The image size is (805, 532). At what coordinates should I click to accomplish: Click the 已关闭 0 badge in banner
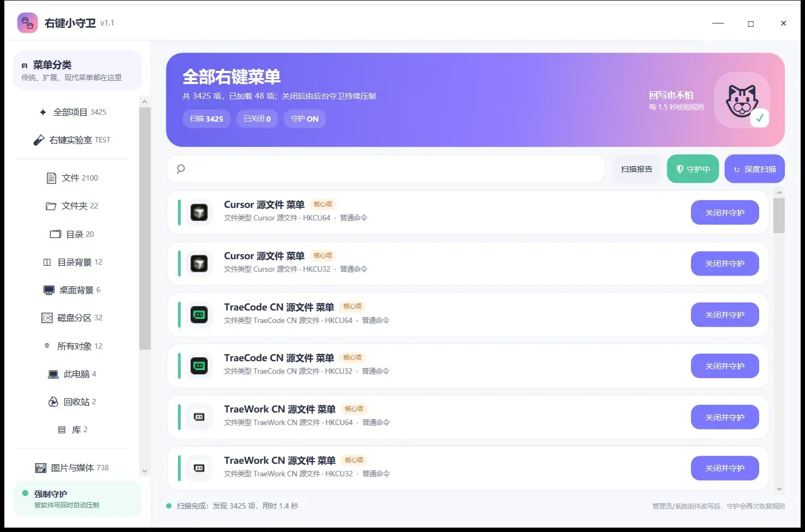click(257, 119)
